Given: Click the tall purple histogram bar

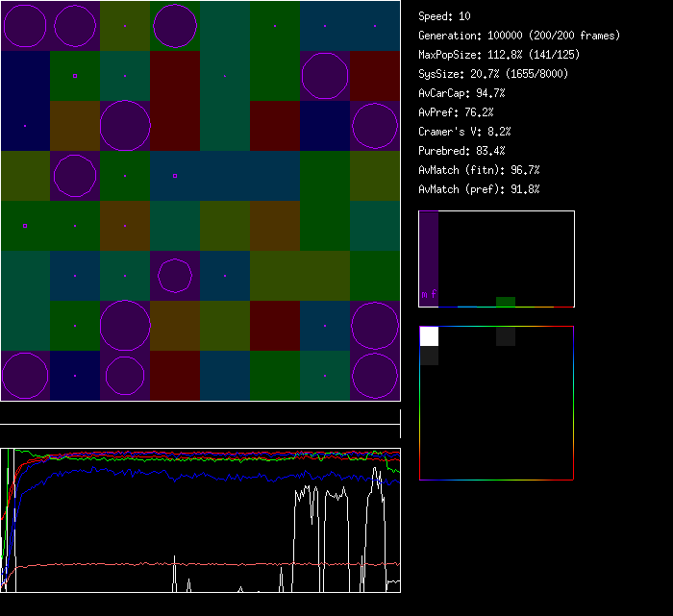Looking at the screenshot, I should (x=429, y=255).
